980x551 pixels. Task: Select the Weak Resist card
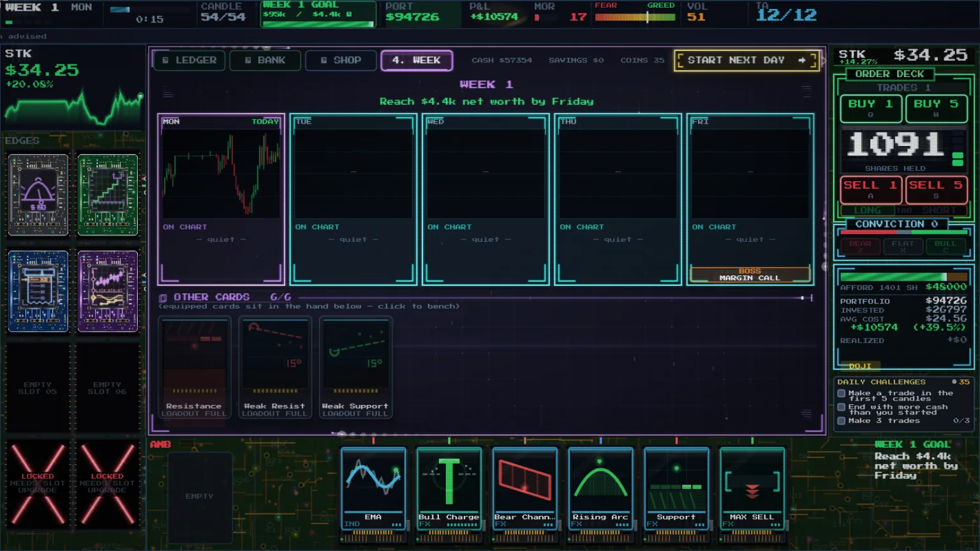pos(275,367)
